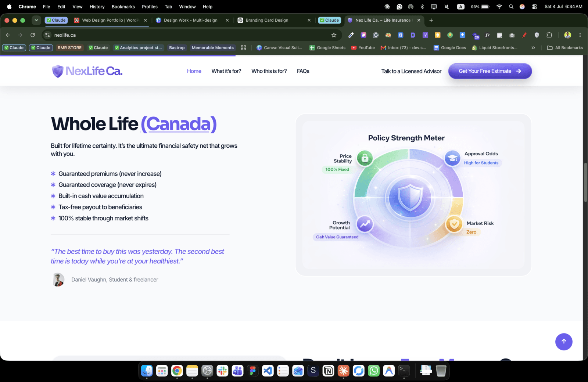This screenshot has height=382, width=588.
Task: Click the nexlife.ca address bar
Action: point(191,35)
